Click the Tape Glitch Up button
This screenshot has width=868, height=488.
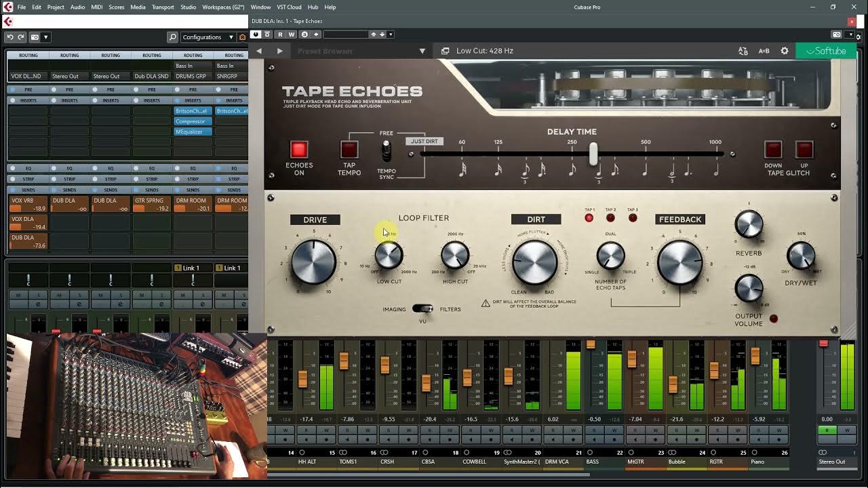click(x=804, y=149)
